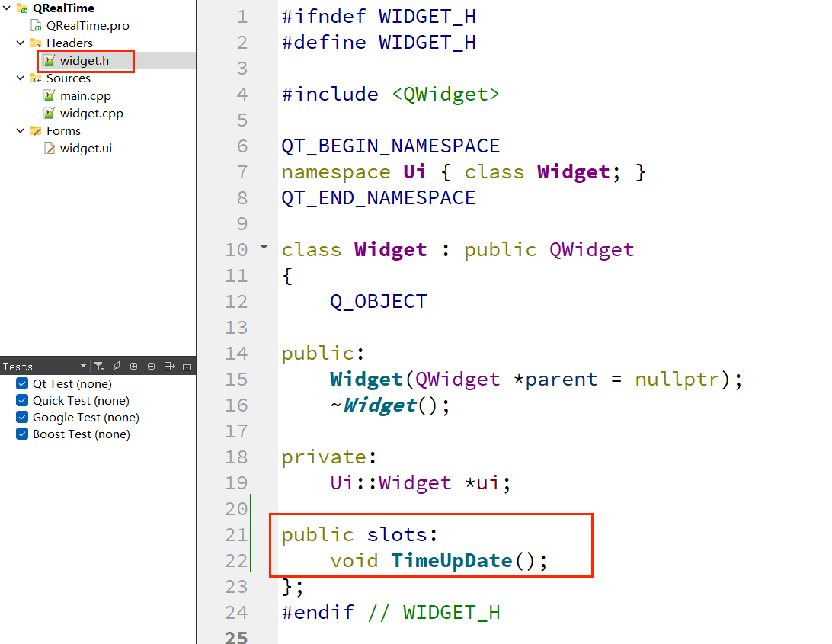This screenshot has width=832, height=644.
Task: Uncheck the Qt Test checkbox
Action: click(22, 383)
